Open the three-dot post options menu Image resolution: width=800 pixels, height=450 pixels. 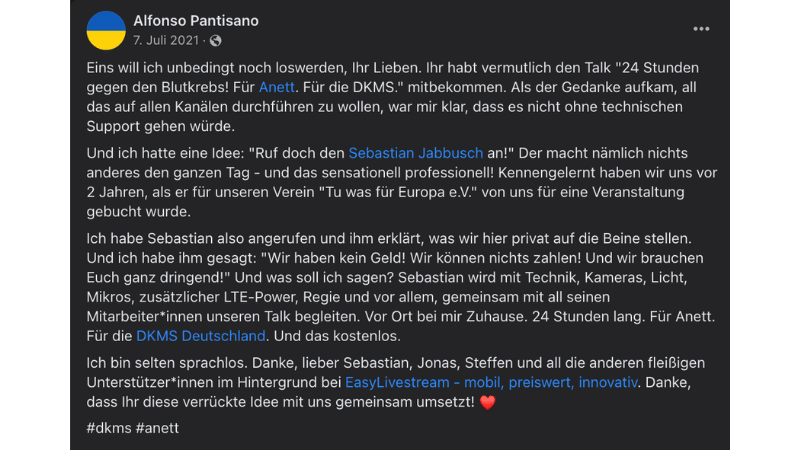click(x=701, y=27)
